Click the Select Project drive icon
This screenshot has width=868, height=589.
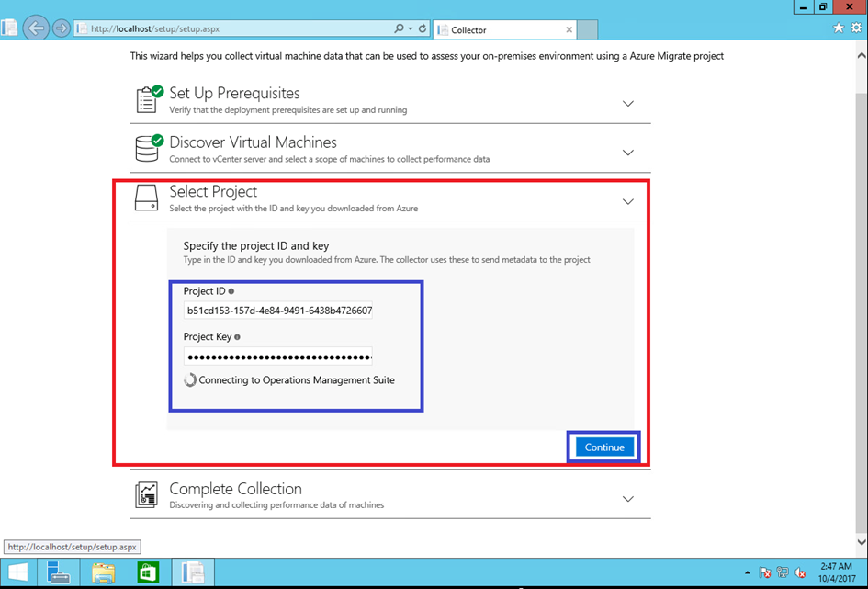point(147,198)
